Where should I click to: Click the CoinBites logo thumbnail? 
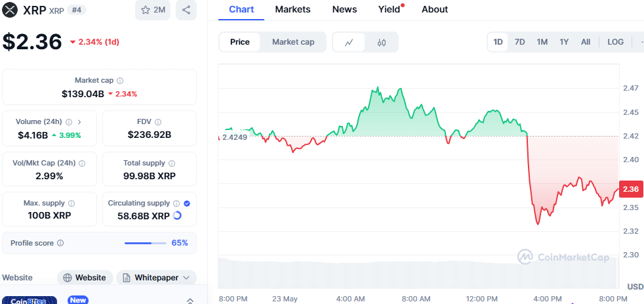click(29, 300)
